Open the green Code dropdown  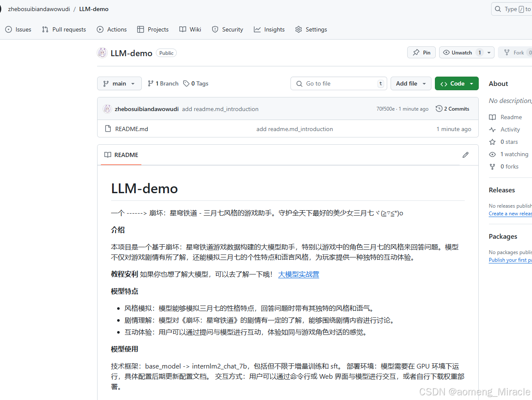(457, 83)
